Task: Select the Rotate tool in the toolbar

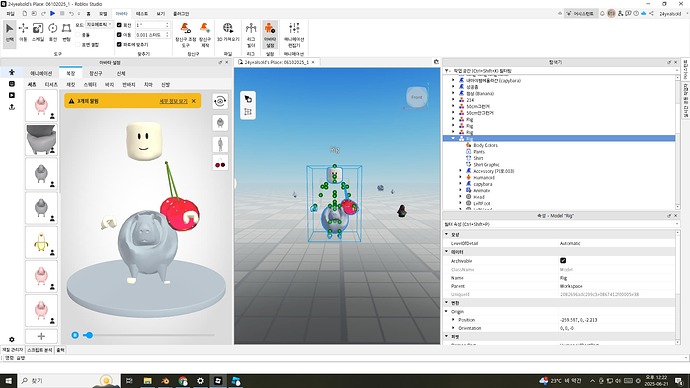Action: 53,33
